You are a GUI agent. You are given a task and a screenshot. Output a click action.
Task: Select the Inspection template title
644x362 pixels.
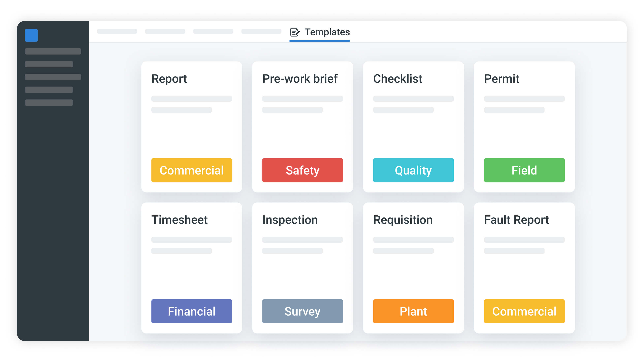(x=290, y=220)
